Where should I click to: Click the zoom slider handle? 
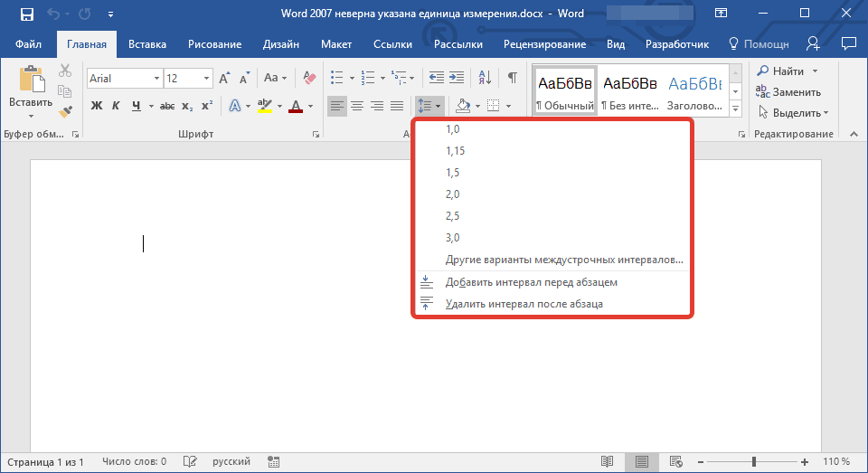(x=753, y=461)
